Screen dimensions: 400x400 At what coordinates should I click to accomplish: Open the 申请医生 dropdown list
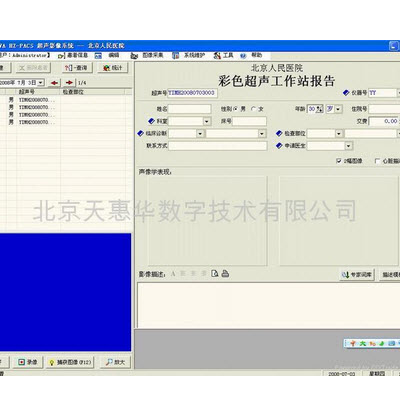(348, 146)
